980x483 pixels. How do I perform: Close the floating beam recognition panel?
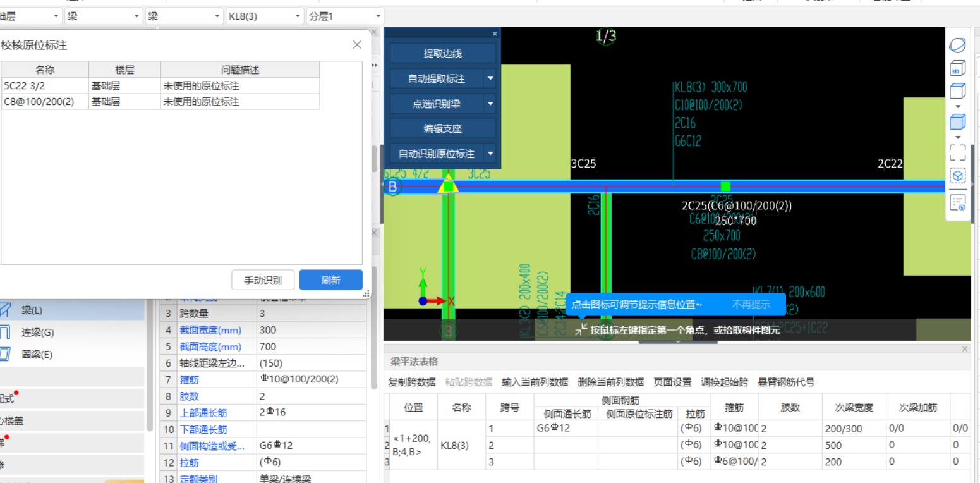(x=495, y=34)
